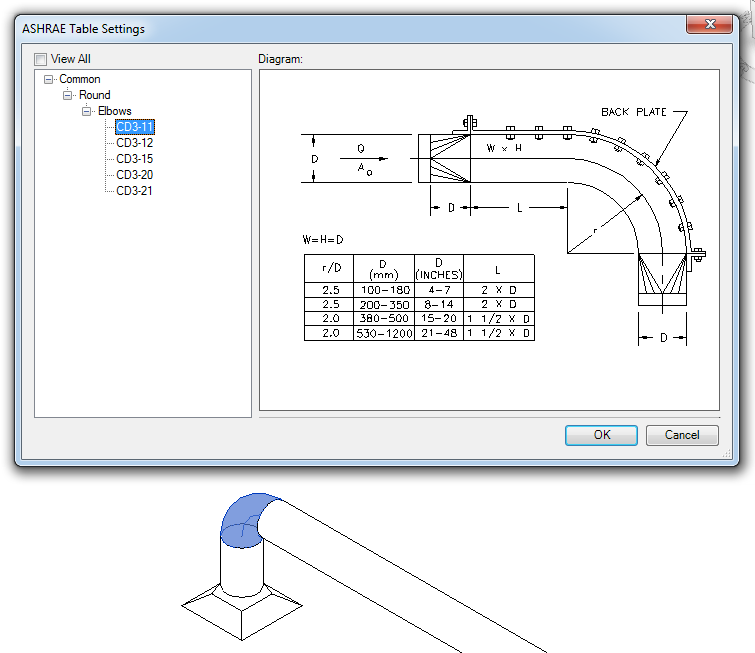Click the Diagram: label
Viewport: 755px width, 653px height.
[280, 59]
